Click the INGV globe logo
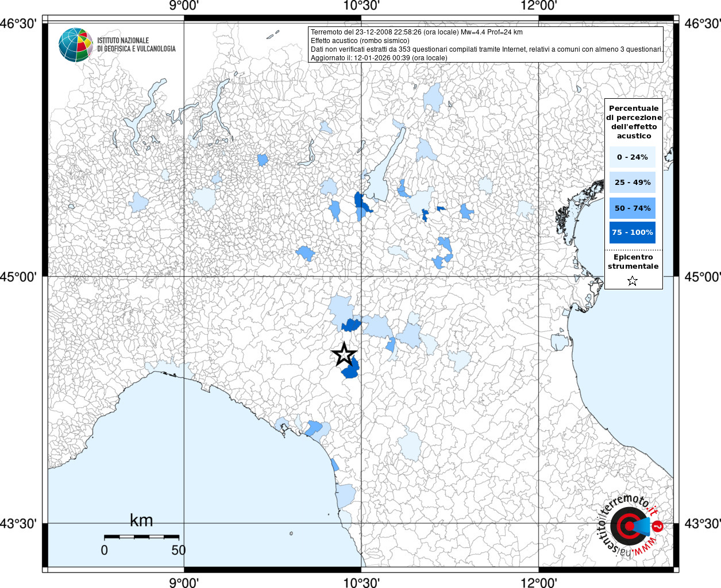The width and height of the screenshot is (721, 588). [76, 45]
